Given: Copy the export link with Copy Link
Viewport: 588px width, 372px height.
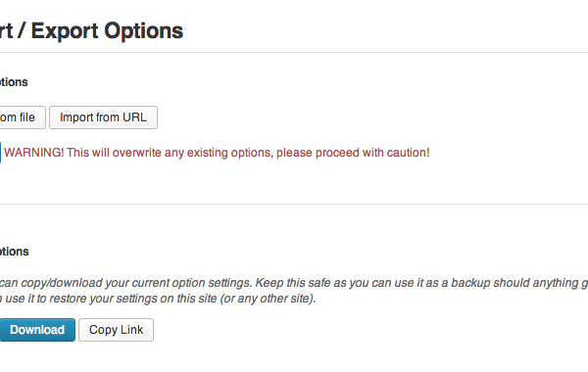Looking at the screenshot, I should (x=116, y=330).
